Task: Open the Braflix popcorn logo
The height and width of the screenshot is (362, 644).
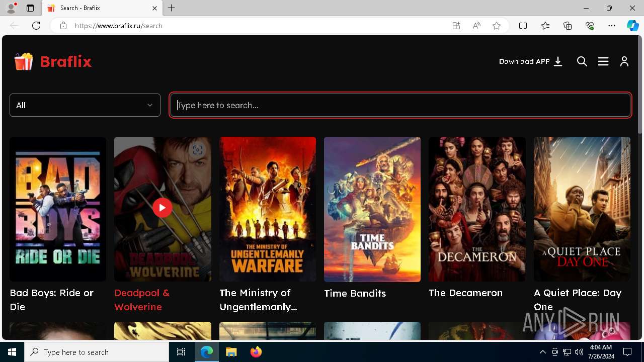Action: [x=24, y=61]
